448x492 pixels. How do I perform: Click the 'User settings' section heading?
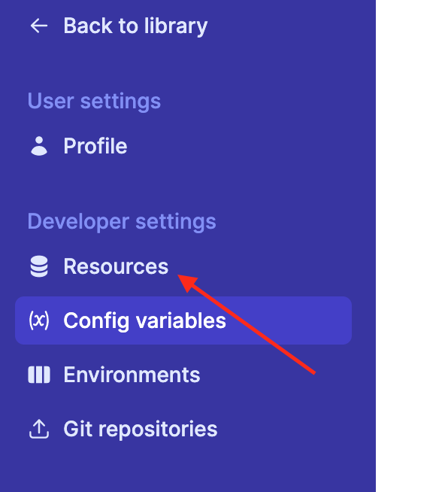coord(94,101)
